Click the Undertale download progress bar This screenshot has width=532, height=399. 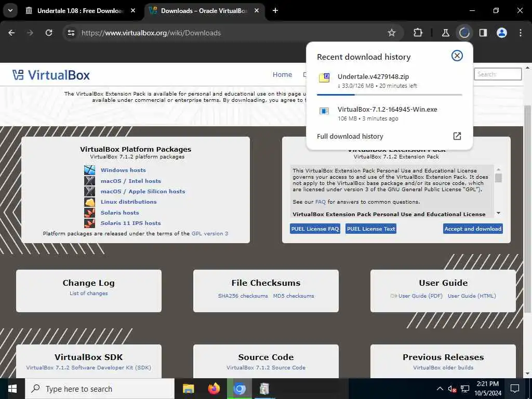(390, 95)
